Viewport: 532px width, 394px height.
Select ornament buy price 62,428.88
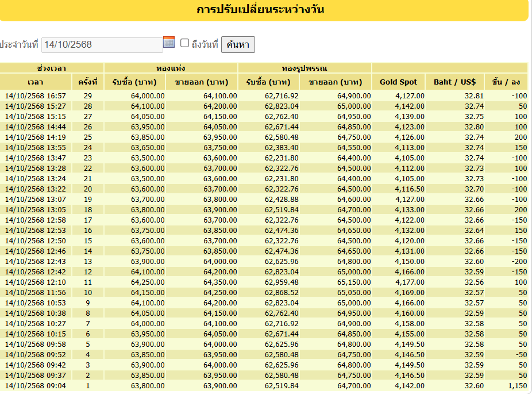tap(282, 200)
